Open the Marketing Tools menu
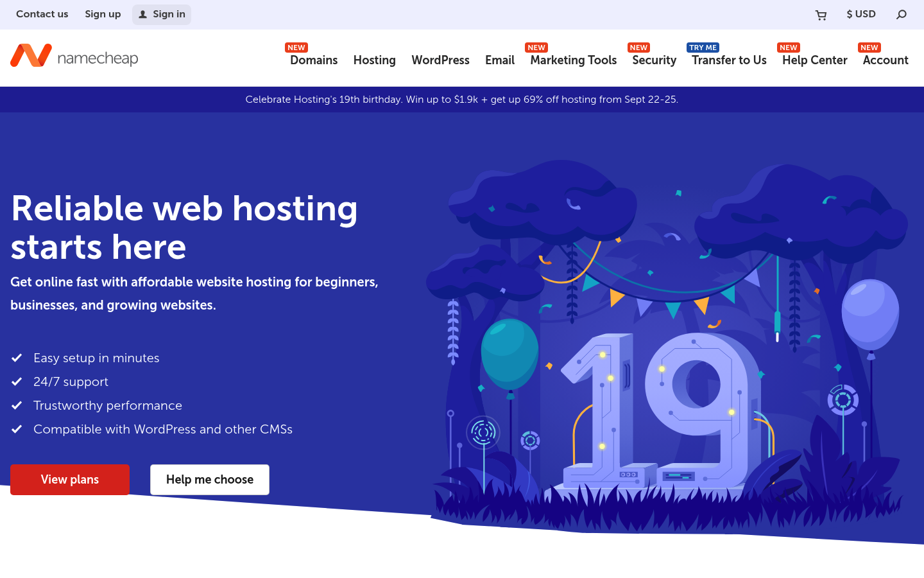The width and height of the screenshot is (924, 578). click(574, 60)
